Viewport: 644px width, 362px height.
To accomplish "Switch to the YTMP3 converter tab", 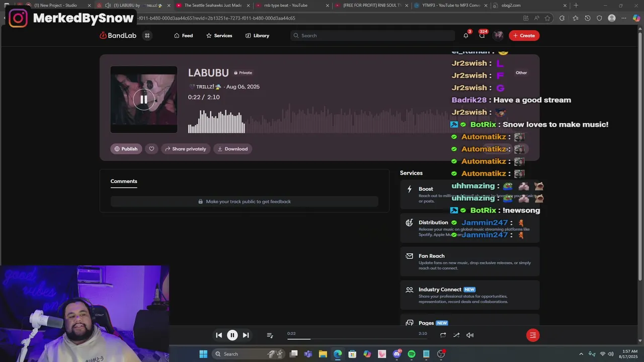I will (451, 6).
